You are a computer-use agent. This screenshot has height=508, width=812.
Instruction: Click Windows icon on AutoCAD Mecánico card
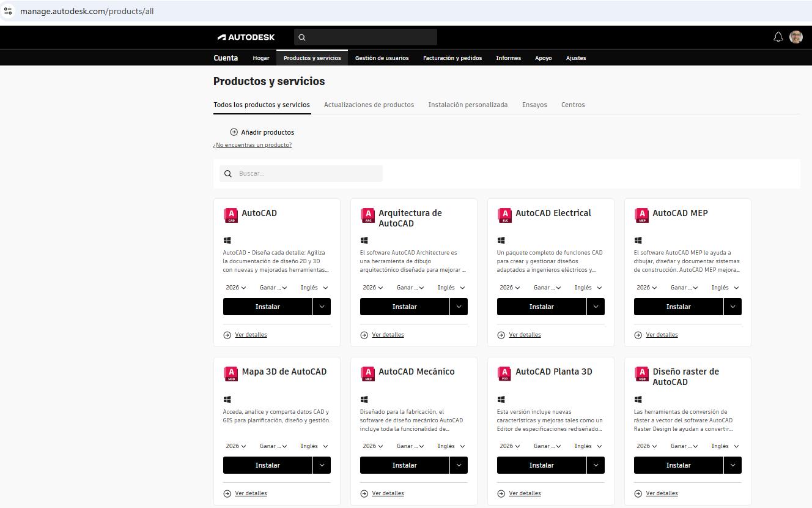tap(364, 399)
